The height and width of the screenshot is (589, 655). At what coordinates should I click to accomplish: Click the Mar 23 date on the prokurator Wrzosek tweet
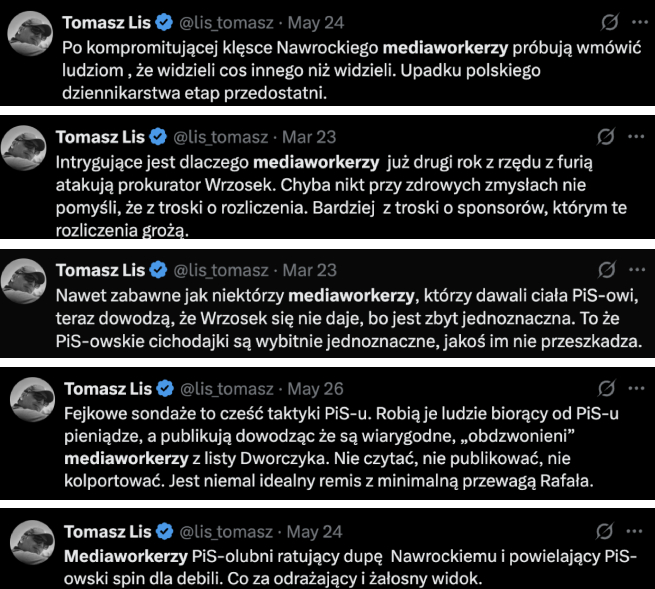click(x=309, y=137)
